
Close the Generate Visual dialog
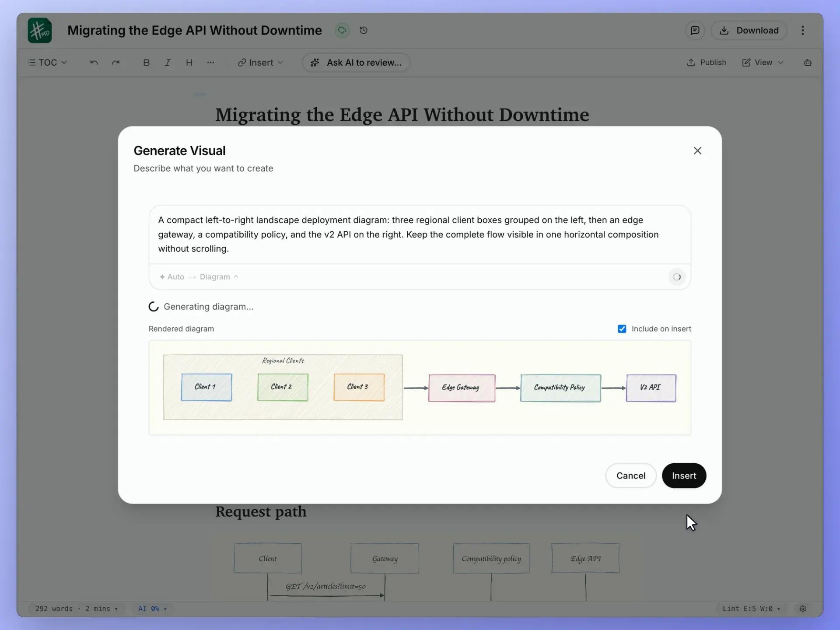click(x=697, y=150)
